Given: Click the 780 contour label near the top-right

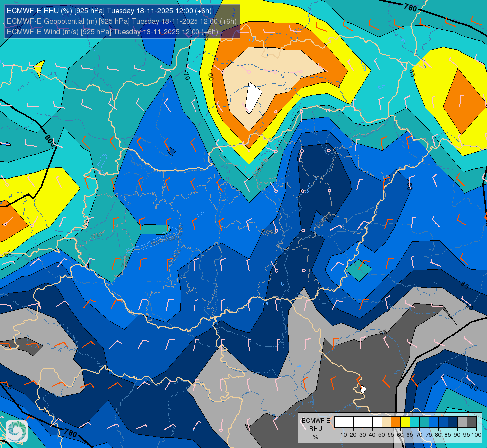Looking at the screenshot, I should 410,7.
